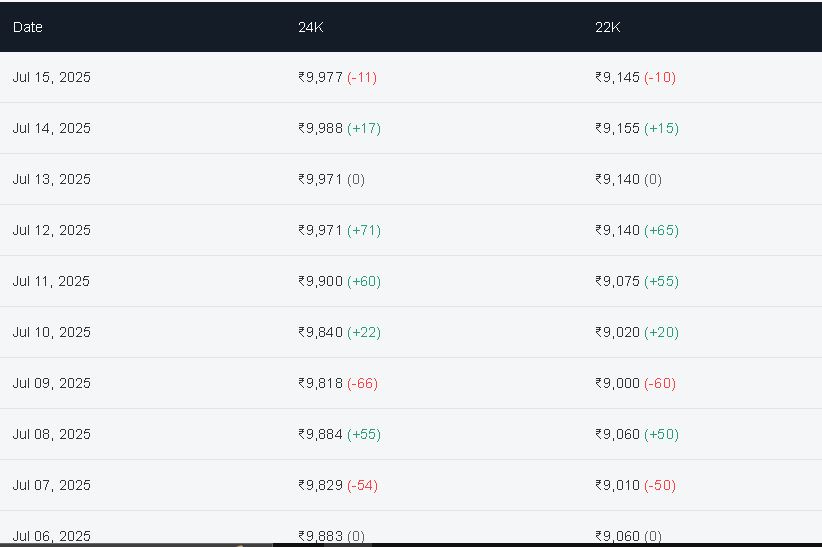Image resolution: width=822 pixels, height=547 pixels.
Task: Select the Jul 15, 2025 date cell
Action: point(51,78)
